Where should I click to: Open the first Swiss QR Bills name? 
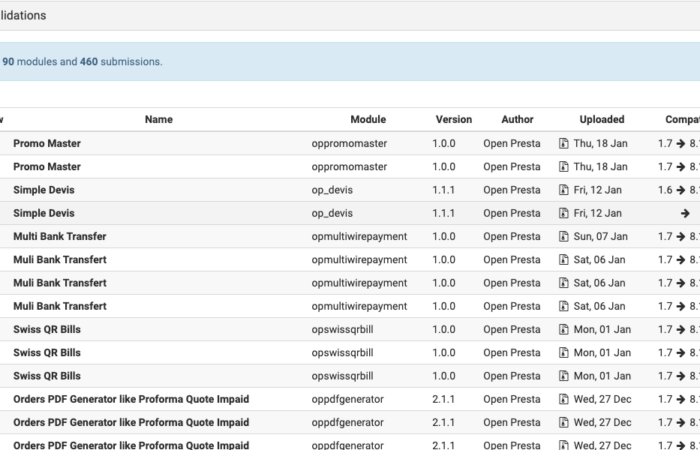click(47, 329)
